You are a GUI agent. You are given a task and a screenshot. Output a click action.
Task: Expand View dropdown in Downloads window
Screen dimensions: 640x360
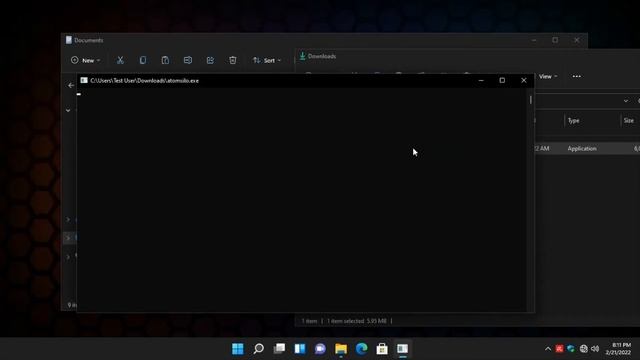pyautogui.click(x=548, y=76)
